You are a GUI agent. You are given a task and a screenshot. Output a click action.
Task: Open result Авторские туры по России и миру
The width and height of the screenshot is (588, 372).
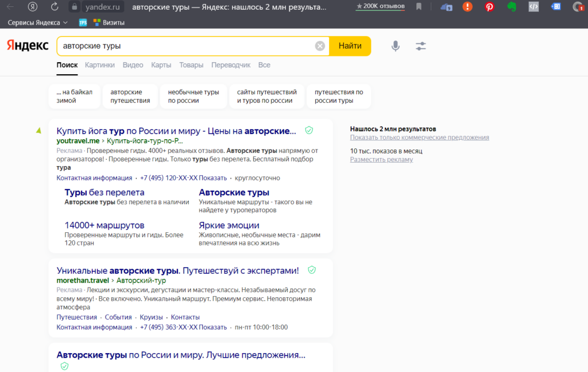(181, 355)
